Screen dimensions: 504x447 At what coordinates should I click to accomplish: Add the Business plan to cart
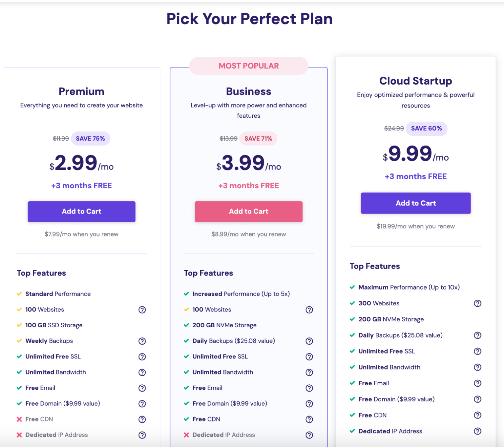(248, 212)
